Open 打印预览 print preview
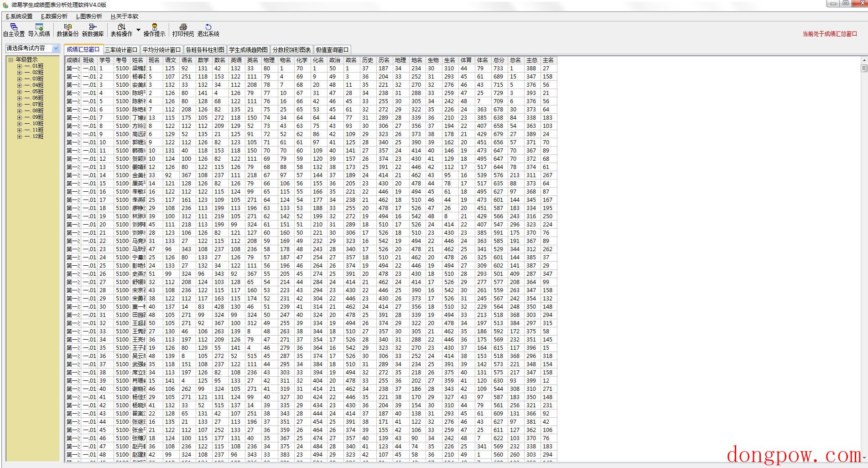Screen dimensions: 868x468 (183, 30)
